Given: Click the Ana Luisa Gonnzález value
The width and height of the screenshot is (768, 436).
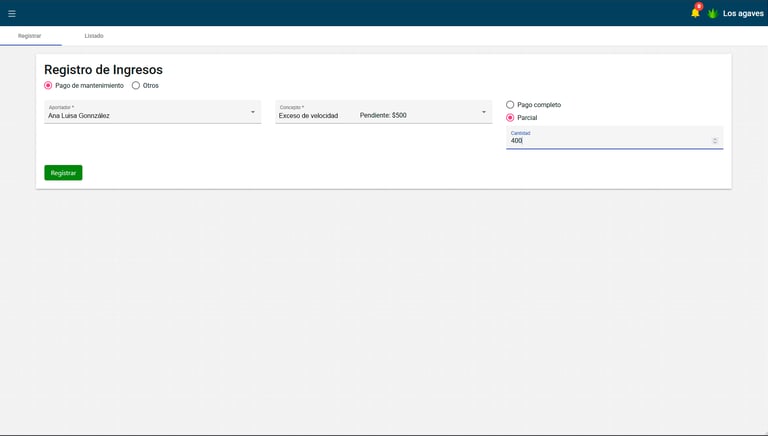Looking at the screenshot, I should tap(79, 116).
